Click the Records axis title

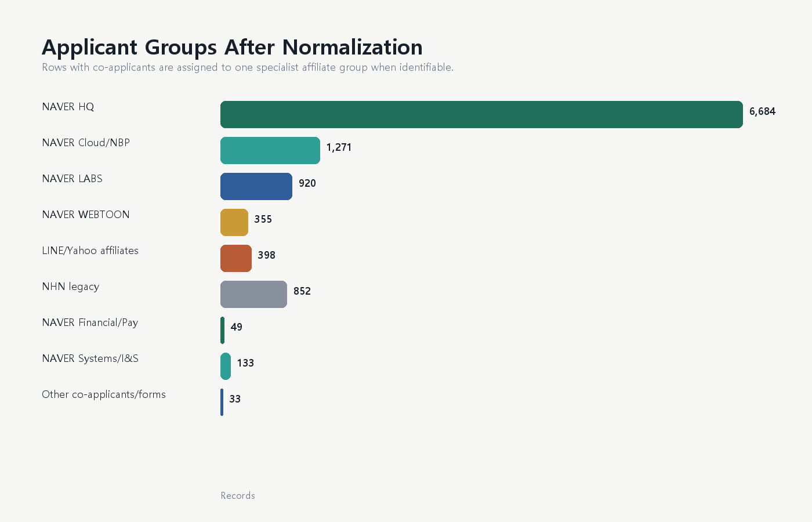[238, 495]
